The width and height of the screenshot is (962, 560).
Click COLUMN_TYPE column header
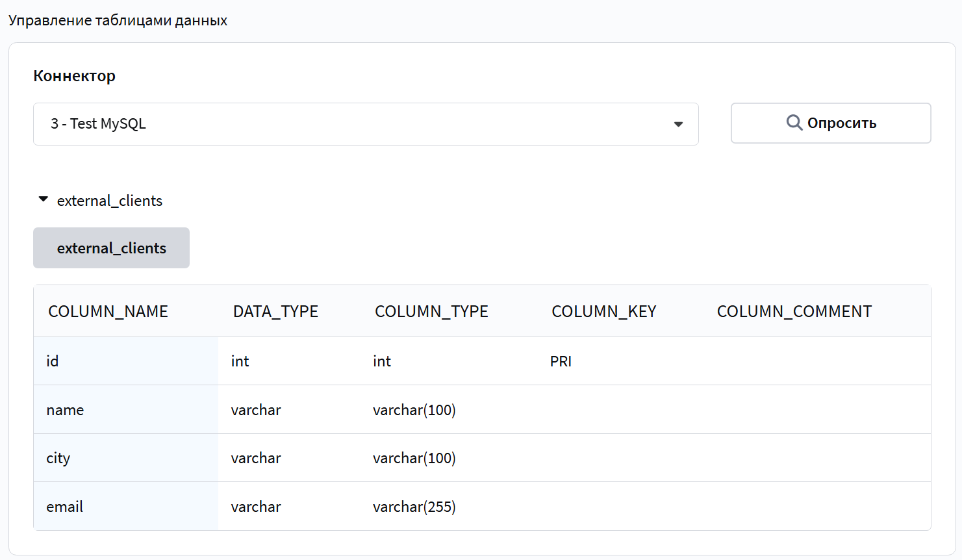point(431,311)
